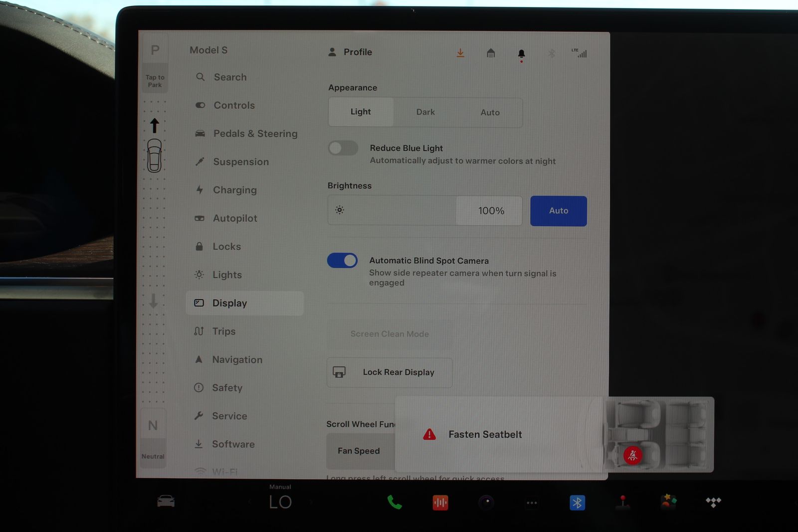The height and width of the screenshot is (532, 798).
Task: Go to the Charging settings menu
Action: [x=234, y=190]
